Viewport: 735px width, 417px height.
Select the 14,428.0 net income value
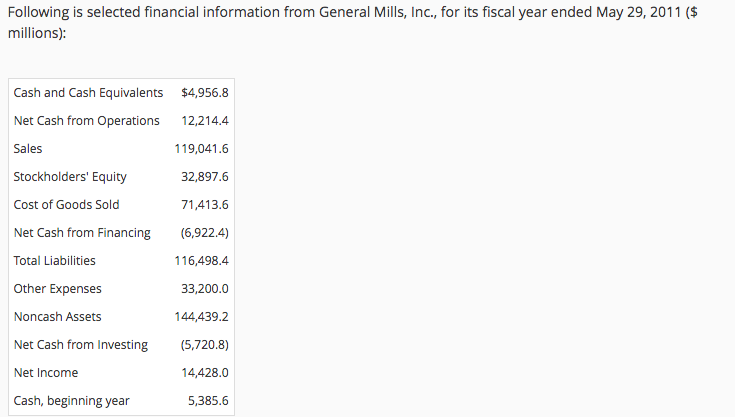[x=205, y=372]
